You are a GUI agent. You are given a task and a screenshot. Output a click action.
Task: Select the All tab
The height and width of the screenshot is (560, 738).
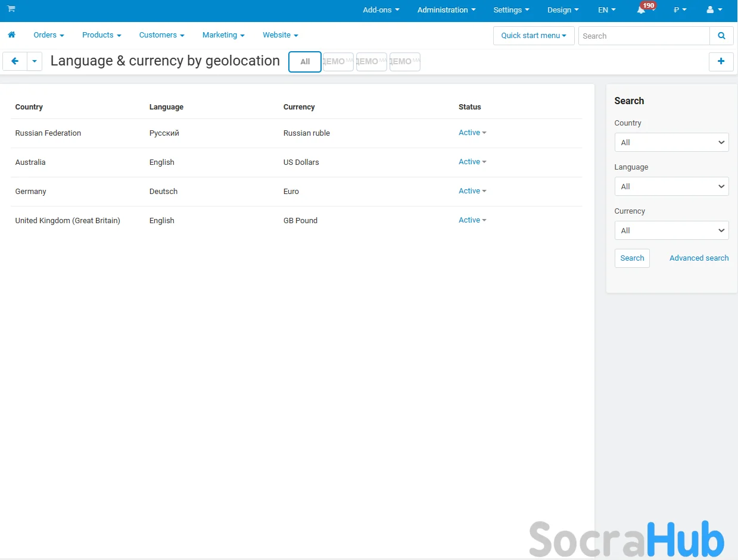pos(305,62)
